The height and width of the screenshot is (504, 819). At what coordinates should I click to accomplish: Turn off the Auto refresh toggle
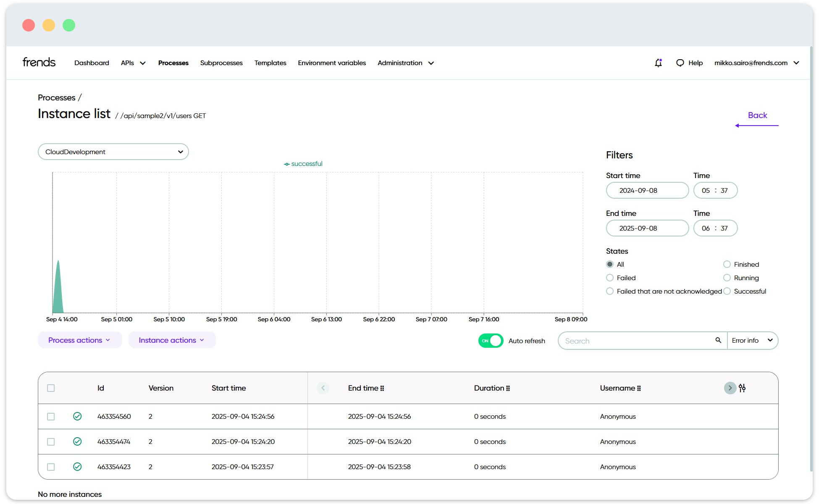click(491, 341)
